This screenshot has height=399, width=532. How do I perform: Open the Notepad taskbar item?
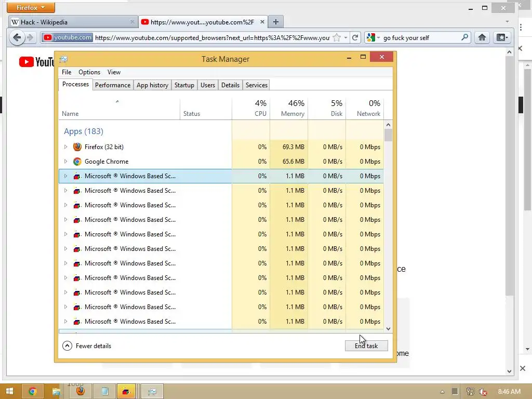tap(104, 391)
